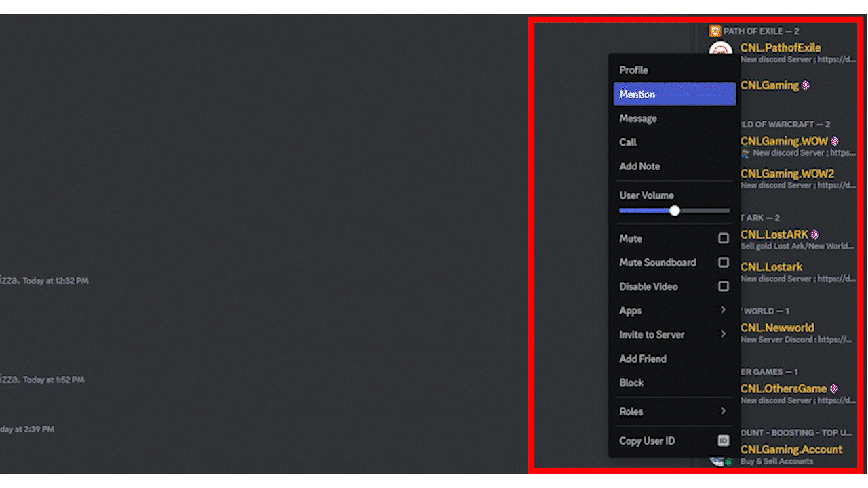Viewport: 868px width, 488px height.
Task: Click the CNL.PathofExile member avatar
Action: 721,49
